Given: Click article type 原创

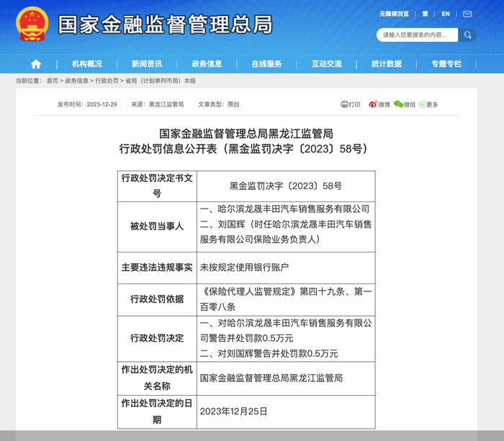Looking at the screenshot, I should point(233,104).
